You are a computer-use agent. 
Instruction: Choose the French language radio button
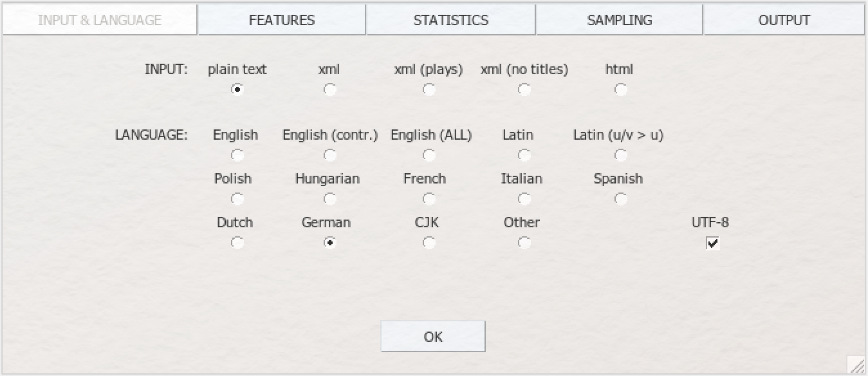pos(429,199)
